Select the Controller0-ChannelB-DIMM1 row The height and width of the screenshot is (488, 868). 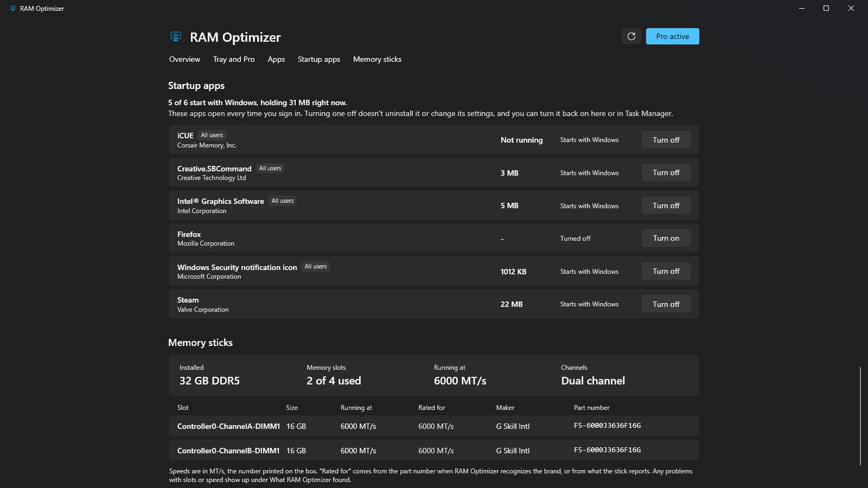(433, 451)
